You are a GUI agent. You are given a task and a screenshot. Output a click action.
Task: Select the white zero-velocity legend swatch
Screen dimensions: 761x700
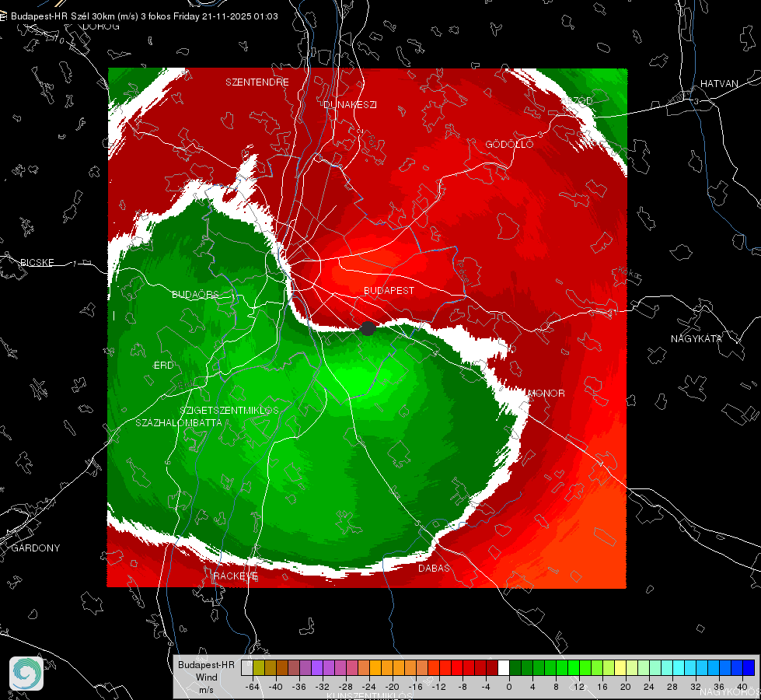point(504,667)
